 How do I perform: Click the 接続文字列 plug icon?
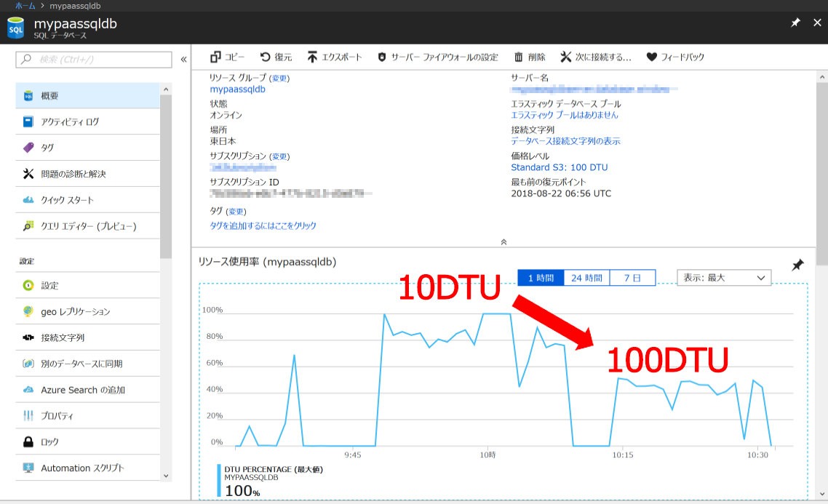tap(28, 337)
